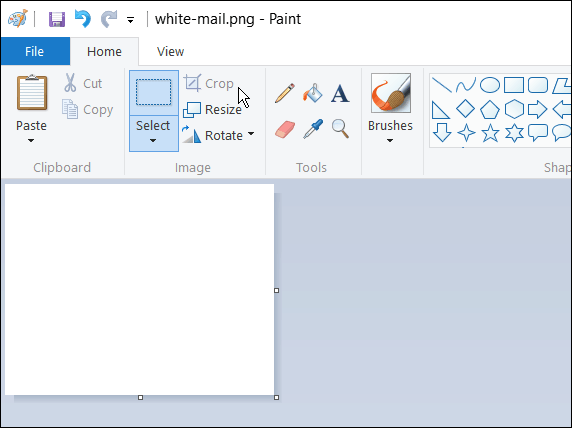572x428 pixels.
Task: Expand the Brushes dropdown
Action: (x=390, y=133)
